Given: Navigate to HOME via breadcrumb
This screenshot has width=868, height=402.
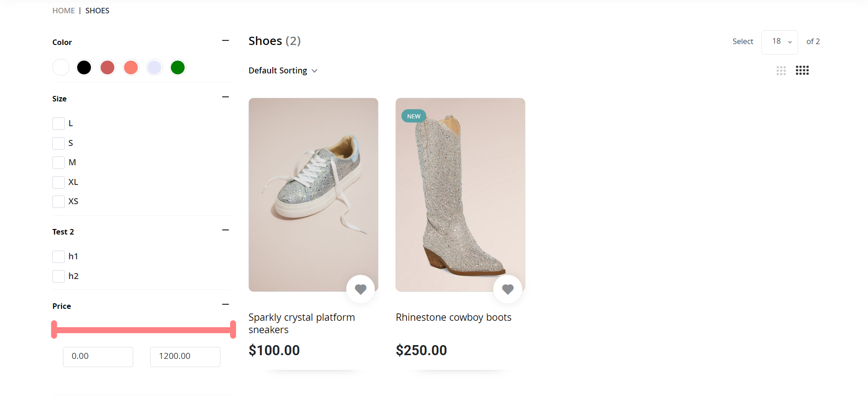Looking at the screenshot, I should tap(63, 10).
